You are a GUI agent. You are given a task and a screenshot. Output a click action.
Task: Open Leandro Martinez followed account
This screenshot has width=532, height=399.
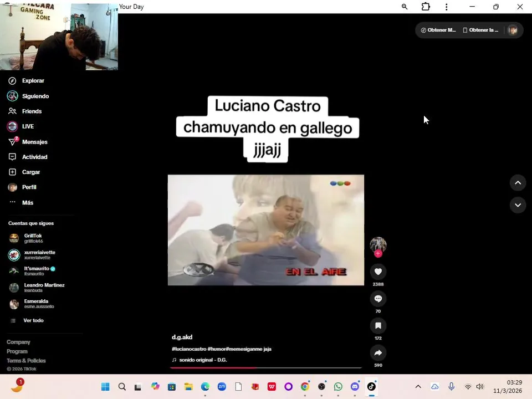click(x=37, y=288)
